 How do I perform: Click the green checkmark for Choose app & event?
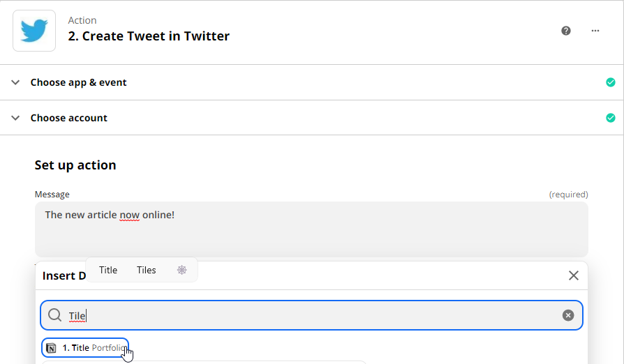pos(611,82)
